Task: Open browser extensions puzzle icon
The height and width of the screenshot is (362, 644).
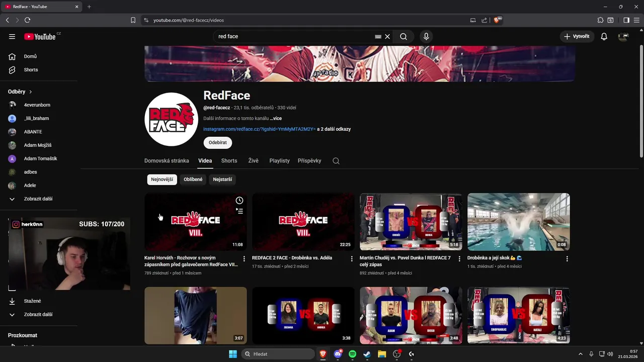Action: (x=600, y=20)
